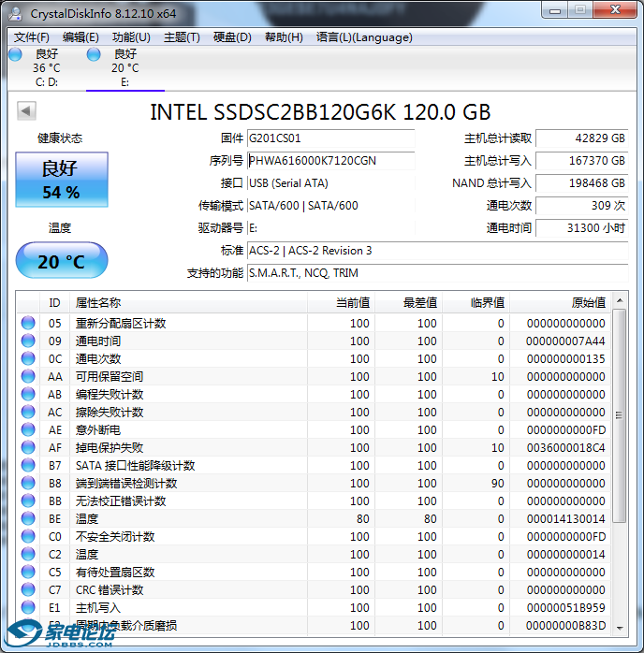
Task: Click the status orb for attribute B8
Action: pyautogui.click(x=28, y=483)
